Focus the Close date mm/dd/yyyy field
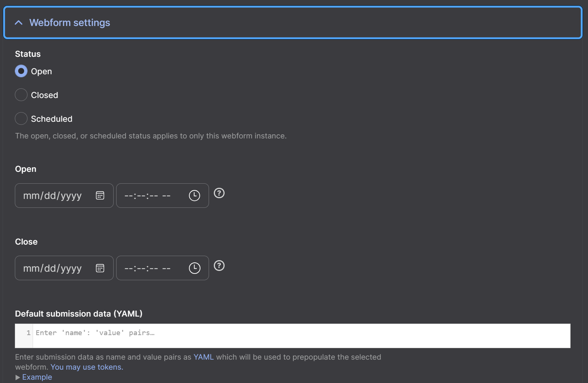588x383 pixels. click(64, 268)
